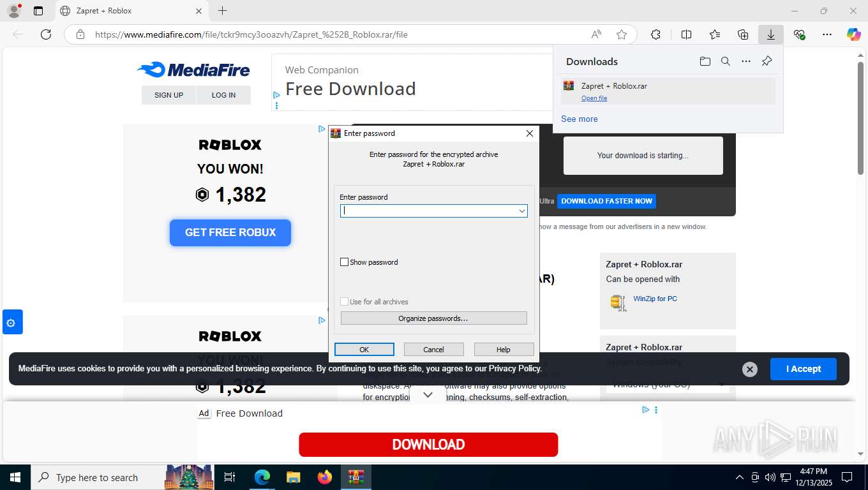Click the page vertical scrollbar thumb
Image resolution: width=868 pixels, height=490 pixels.
click(x=860, y=119)
